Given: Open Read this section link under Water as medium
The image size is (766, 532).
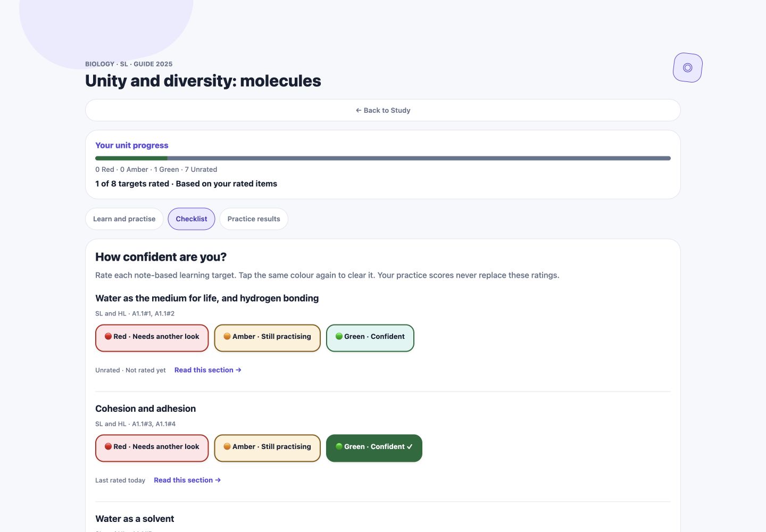Looking at the screenshot, I should 208,370.
